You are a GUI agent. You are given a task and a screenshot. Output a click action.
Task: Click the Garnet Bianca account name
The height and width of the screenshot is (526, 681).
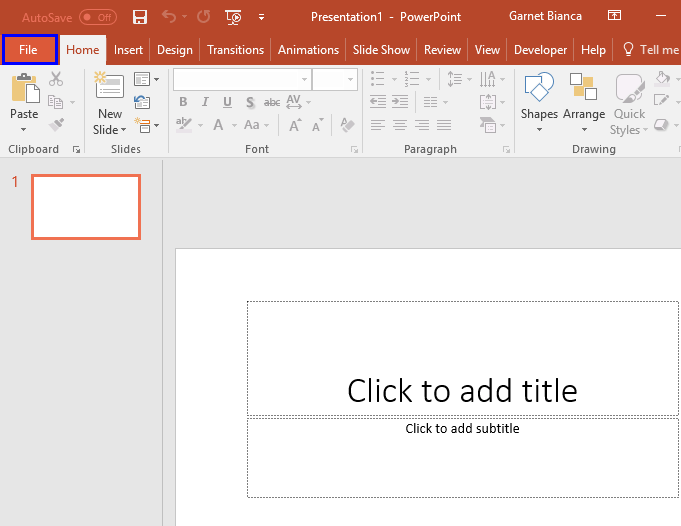(x=545, y=17)
